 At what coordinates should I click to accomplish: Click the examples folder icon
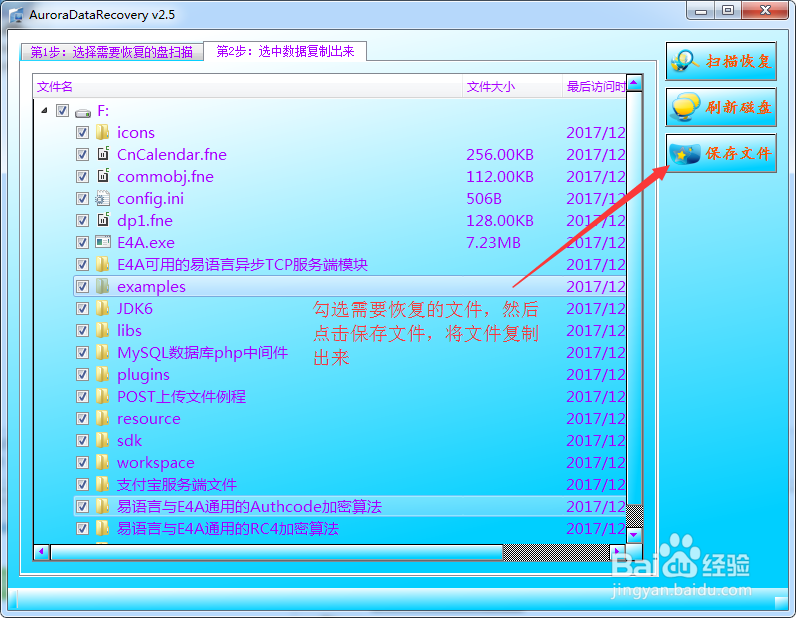[103, 286]
